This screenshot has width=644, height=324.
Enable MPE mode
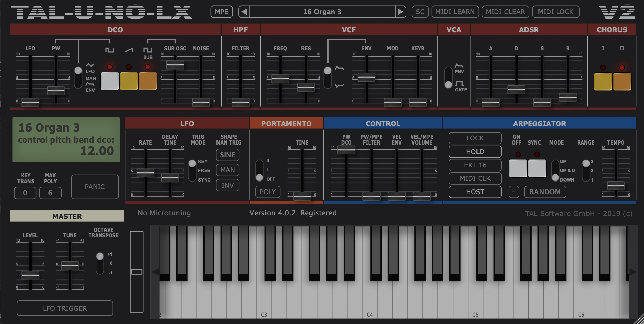click(x=221, y=11)
